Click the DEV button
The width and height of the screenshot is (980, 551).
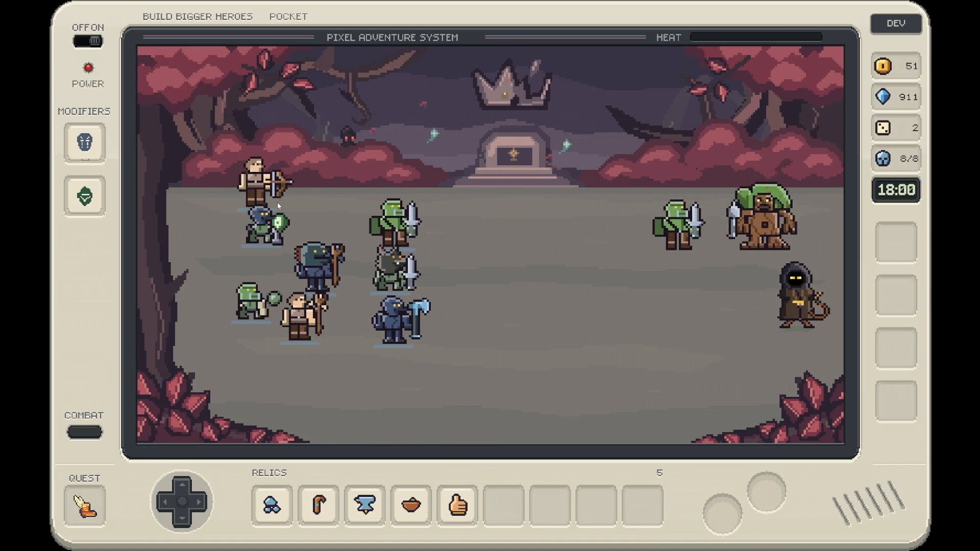coord(896,23)
